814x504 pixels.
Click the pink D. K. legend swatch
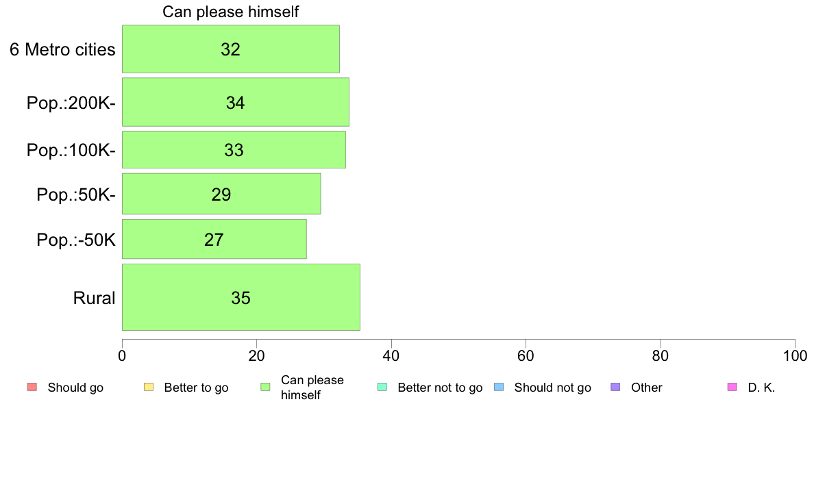[732, 387]
